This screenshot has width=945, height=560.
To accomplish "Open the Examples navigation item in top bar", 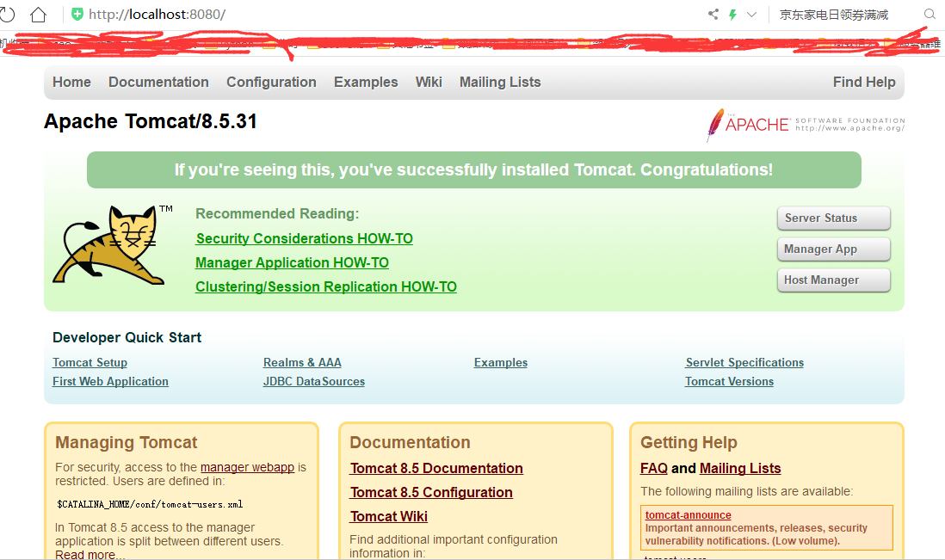I will [366, 82].
